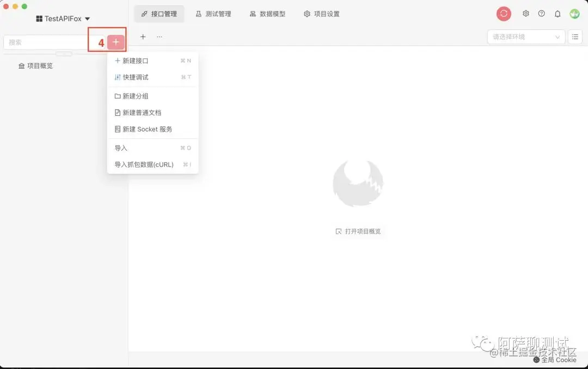The width and height of the screenshot is (588, 369).
Task: Open notifications via the bell icon
Action: tap(558, 14)
